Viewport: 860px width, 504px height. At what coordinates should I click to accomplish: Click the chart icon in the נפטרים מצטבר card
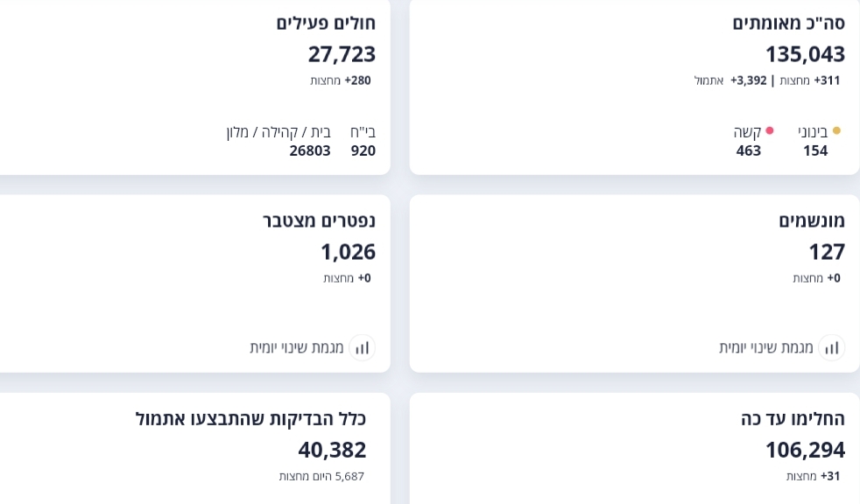coord(362,347)
